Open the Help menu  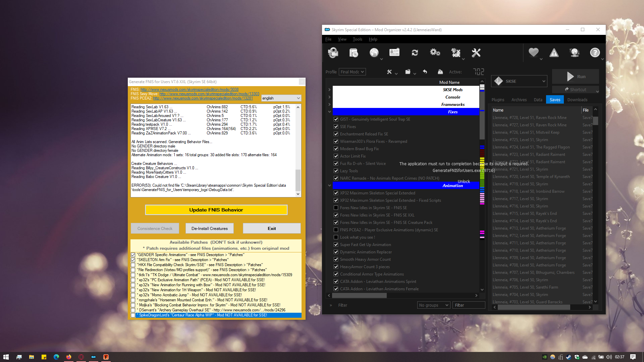[x=373, y=39]
